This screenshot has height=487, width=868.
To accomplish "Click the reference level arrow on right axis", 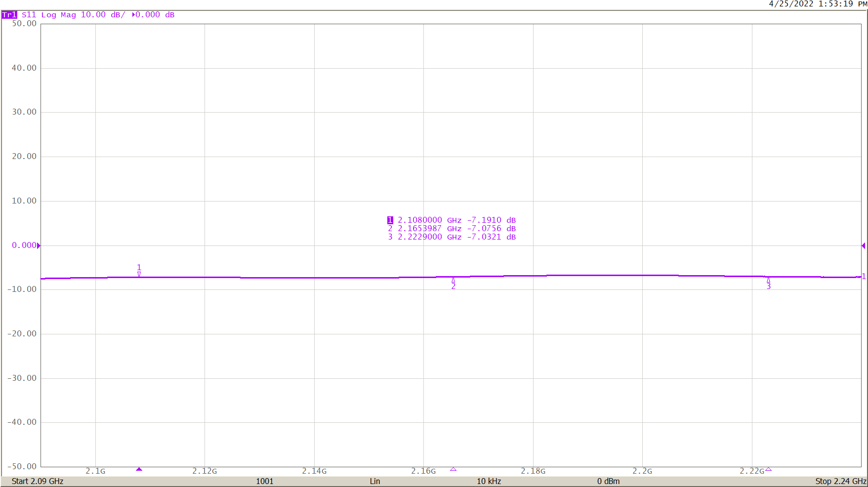I will coord(864,245).
